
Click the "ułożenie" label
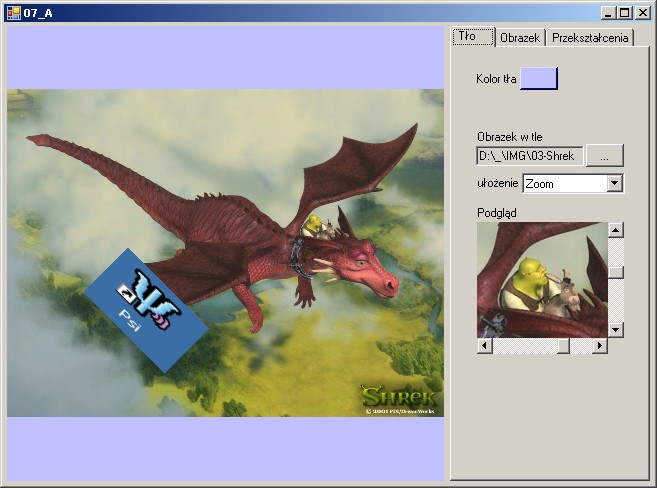498,183
